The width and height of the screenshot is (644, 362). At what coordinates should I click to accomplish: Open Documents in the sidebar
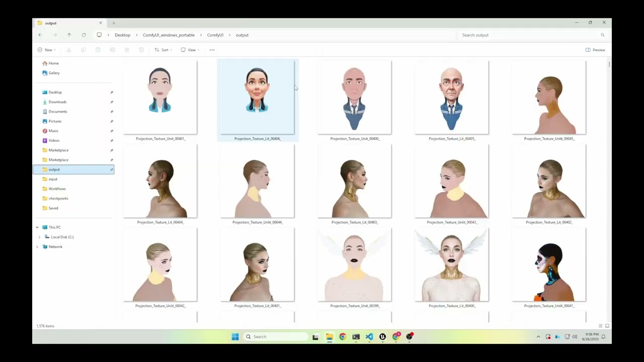(x=58, y=112)
